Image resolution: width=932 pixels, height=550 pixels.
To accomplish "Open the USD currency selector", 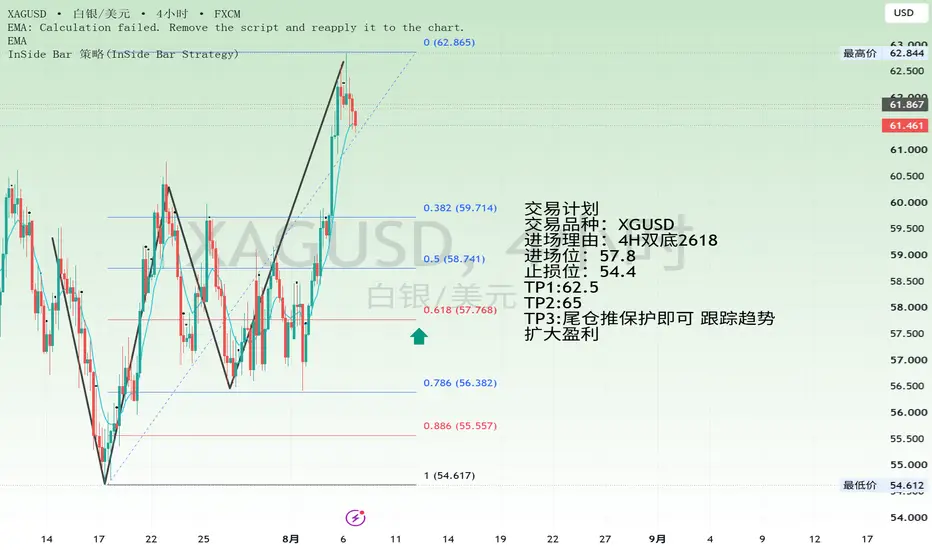I will pos(903,12).
